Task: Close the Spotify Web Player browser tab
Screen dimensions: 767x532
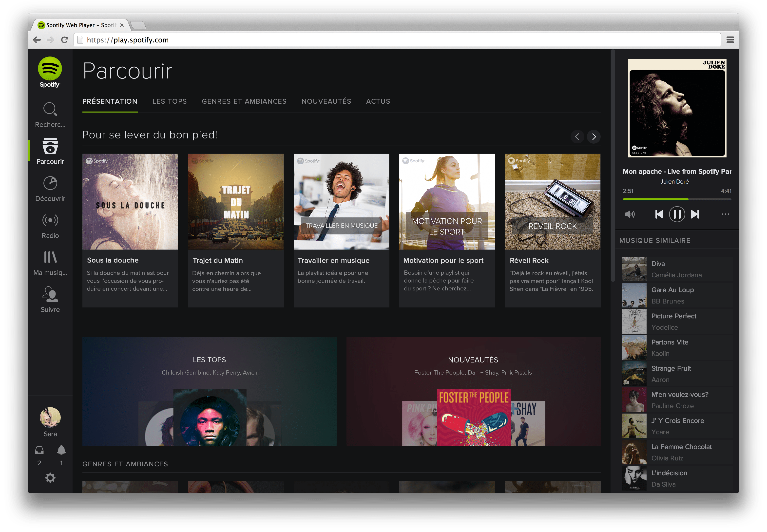Action: [x=122, y=25]
